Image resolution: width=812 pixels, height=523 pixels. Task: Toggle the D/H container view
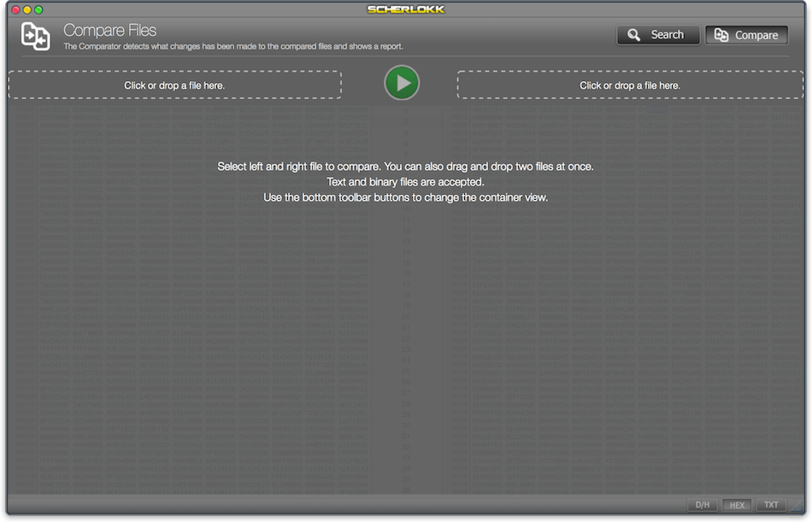pos(703,505)
